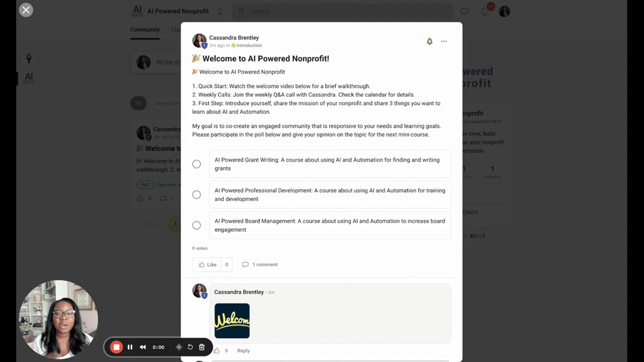Open the three-dot post options menu

tap(443, 41)
